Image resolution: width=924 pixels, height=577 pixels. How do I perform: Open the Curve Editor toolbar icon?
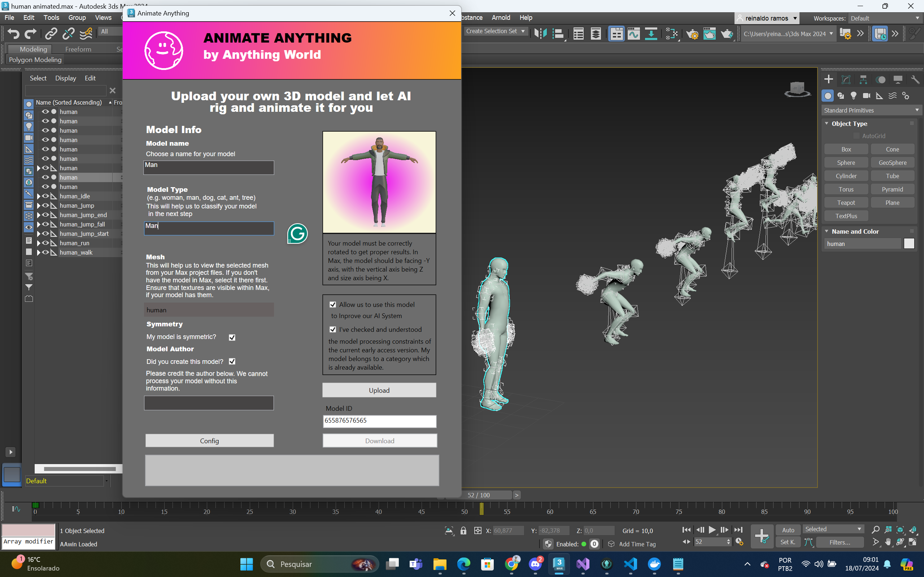tap(633, 34)
